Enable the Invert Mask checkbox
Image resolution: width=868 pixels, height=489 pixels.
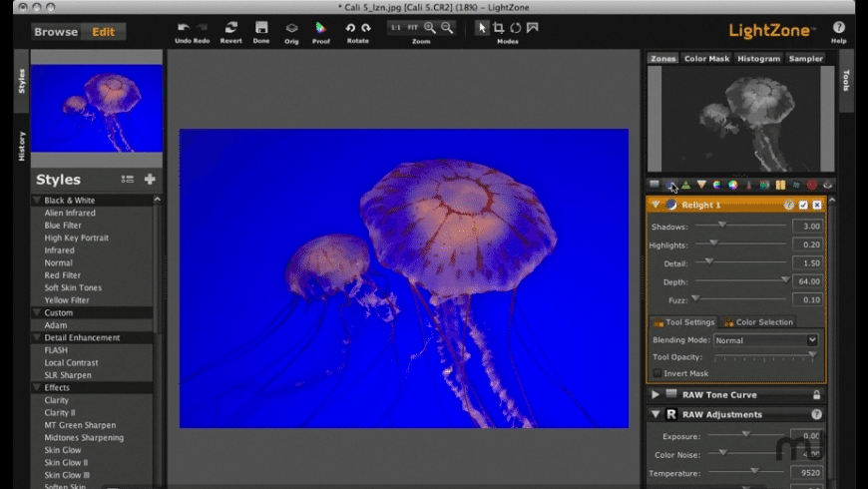coord(656,373)
